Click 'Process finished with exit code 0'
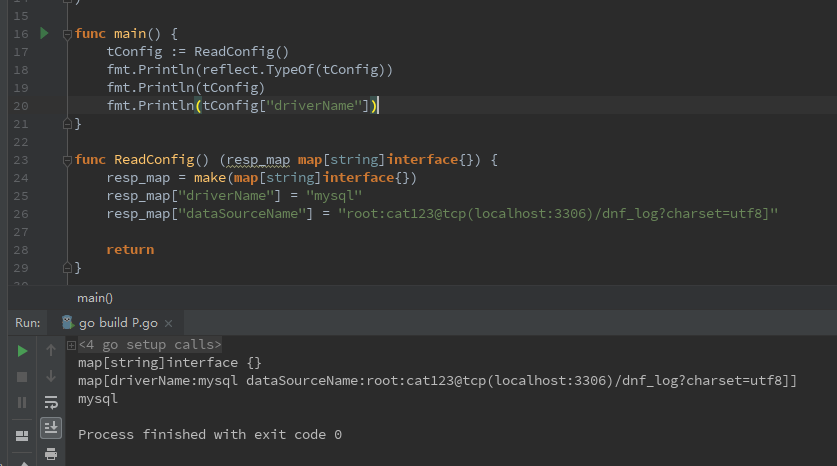The image size is (837, 466). click(210, 435)
